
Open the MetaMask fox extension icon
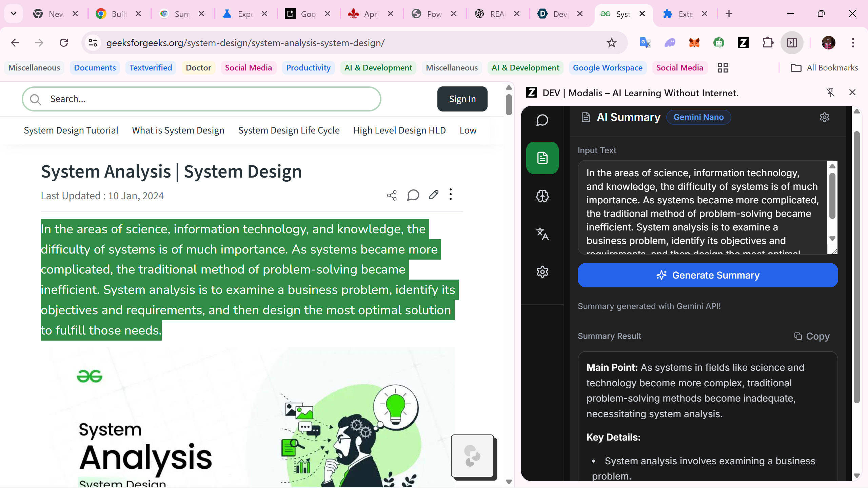[694, 43]
